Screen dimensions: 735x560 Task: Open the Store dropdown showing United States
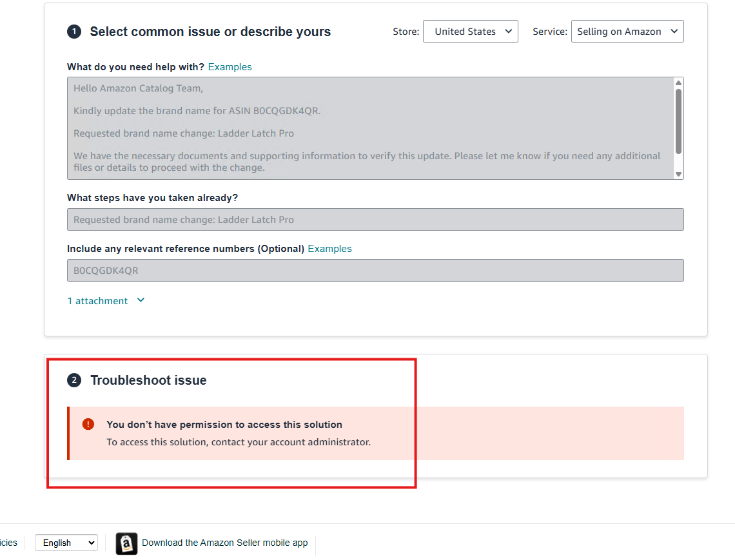click(470, 32)
